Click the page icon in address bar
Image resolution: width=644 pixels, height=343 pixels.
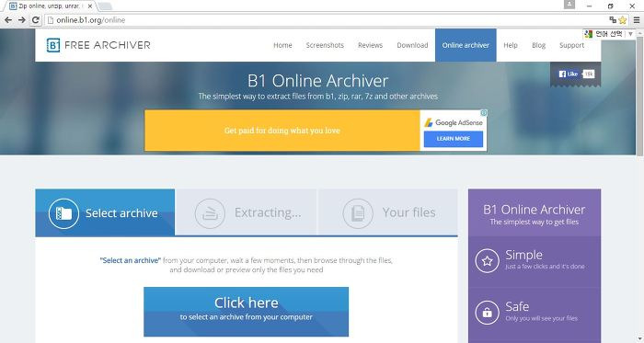click(x=51, y=19)
